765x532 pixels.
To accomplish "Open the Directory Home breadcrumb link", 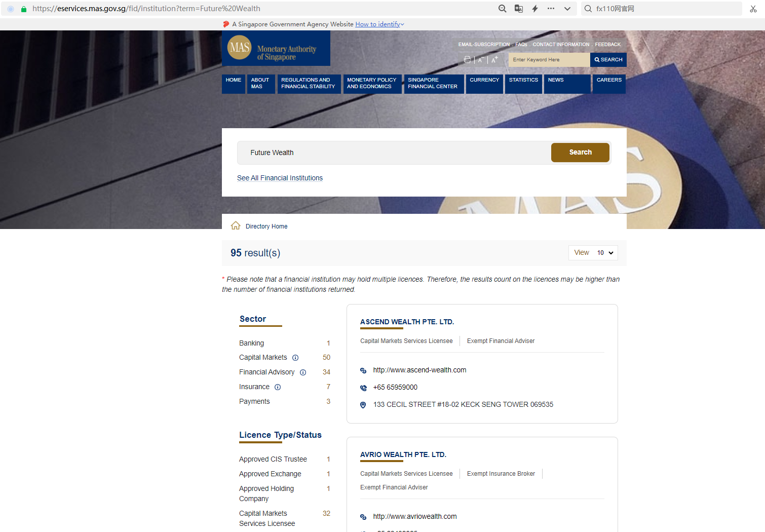I will [266, 226].
